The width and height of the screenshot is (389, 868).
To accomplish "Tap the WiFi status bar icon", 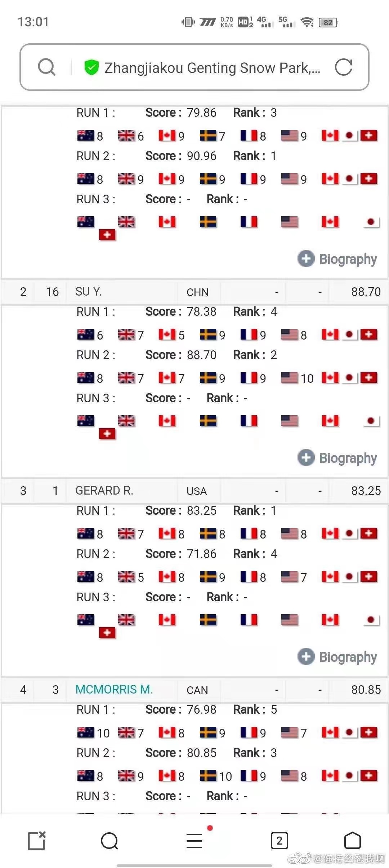I will pos(307,22).
